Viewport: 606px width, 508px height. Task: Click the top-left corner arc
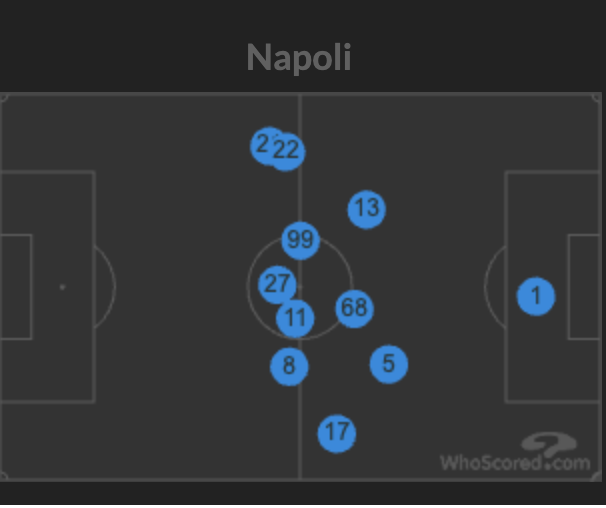point(4,97)
